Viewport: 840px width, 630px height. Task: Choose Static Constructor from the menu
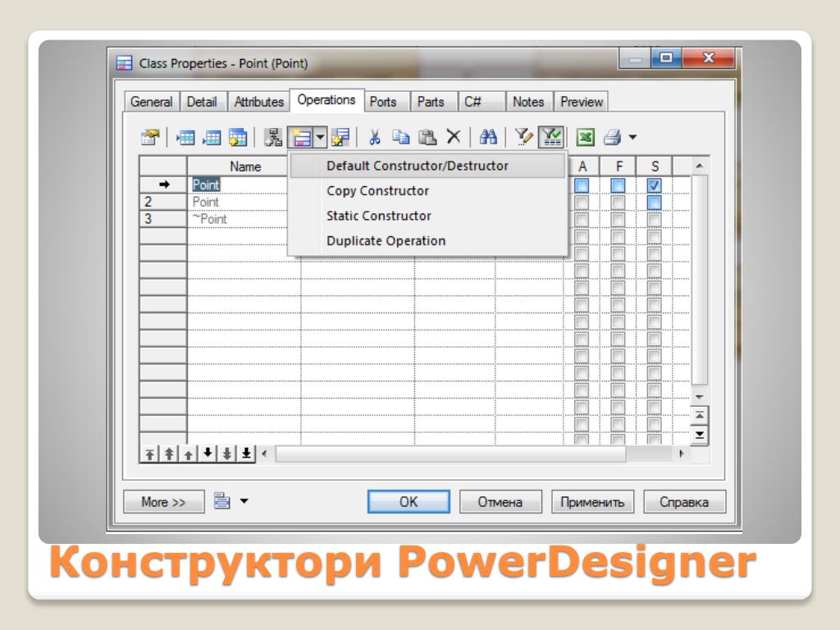pos(427,216)
